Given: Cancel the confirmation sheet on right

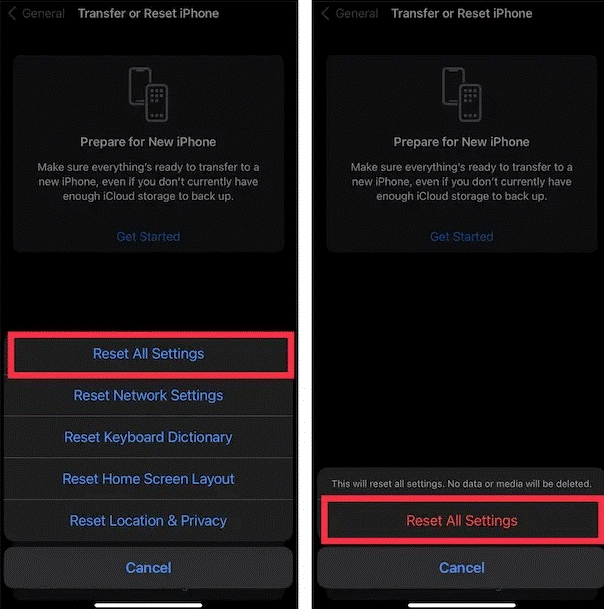Looking at the screenshot, I should click(x=461, y=568).
